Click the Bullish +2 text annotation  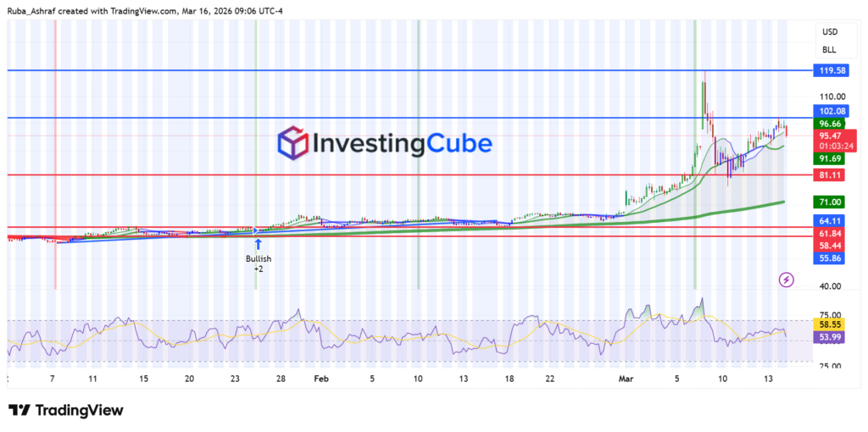tap(258, 262)
